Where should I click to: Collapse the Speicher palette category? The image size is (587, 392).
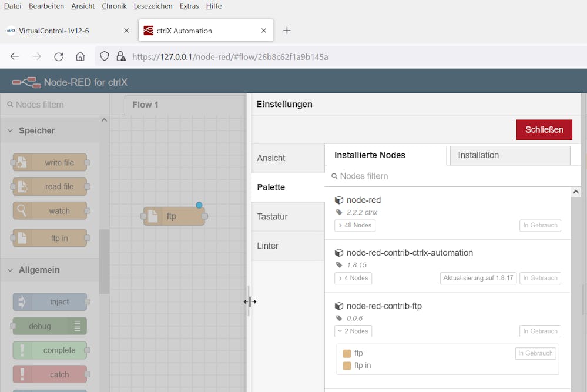(11, 130)
